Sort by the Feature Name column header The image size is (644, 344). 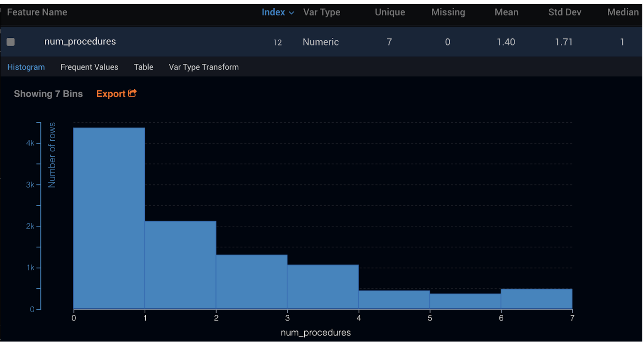pyautogui.click(x=37, y=12)
